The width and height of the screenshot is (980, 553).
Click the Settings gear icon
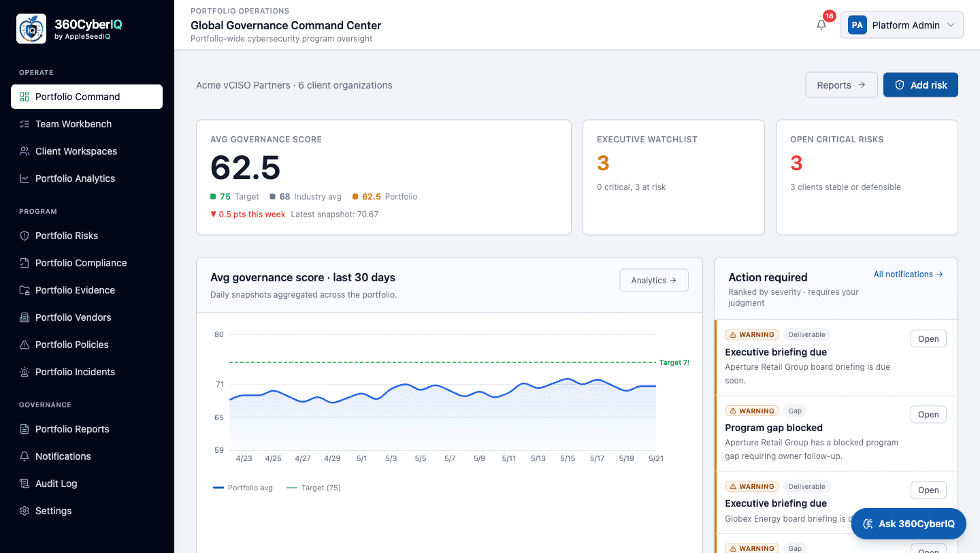coord(24,511)
